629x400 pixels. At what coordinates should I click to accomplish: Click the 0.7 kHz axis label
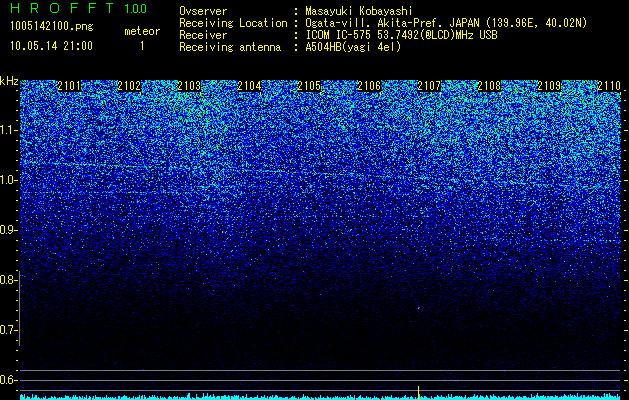click(7, 330)
